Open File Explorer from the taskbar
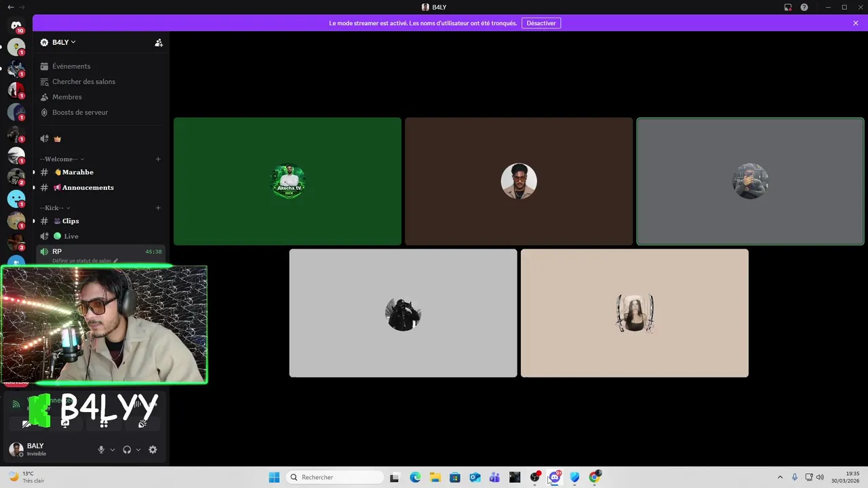The height and width of the screenshot is (488, 868). click(435, 477)
